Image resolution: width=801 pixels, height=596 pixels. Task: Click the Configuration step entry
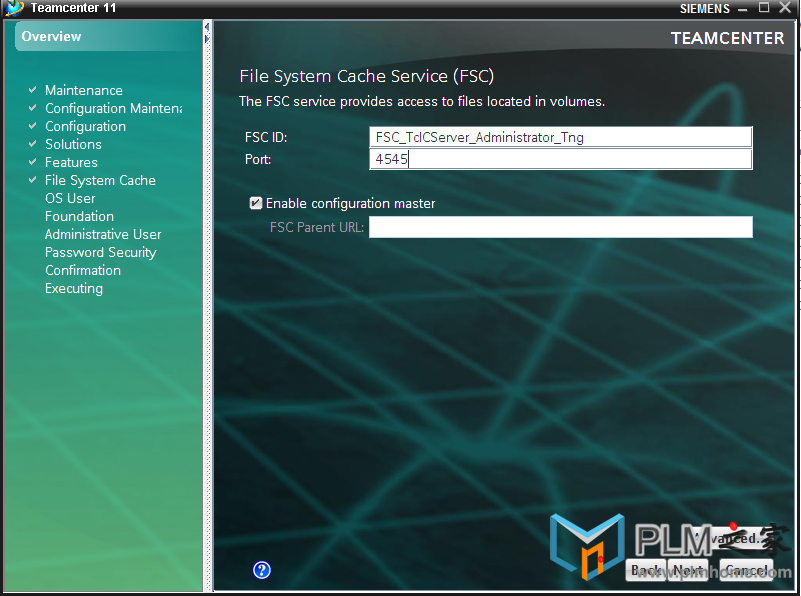(85, 127)
